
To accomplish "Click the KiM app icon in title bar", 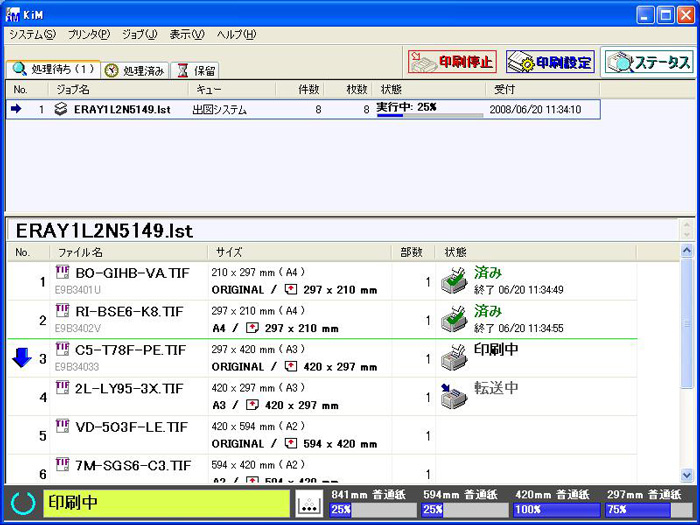I will point(12,15).
